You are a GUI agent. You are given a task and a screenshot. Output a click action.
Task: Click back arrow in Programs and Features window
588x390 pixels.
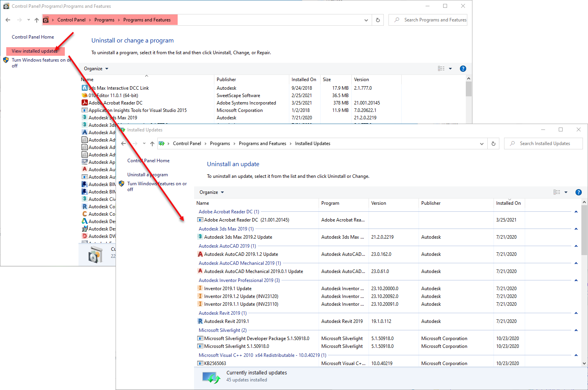(x=8, y=20)
